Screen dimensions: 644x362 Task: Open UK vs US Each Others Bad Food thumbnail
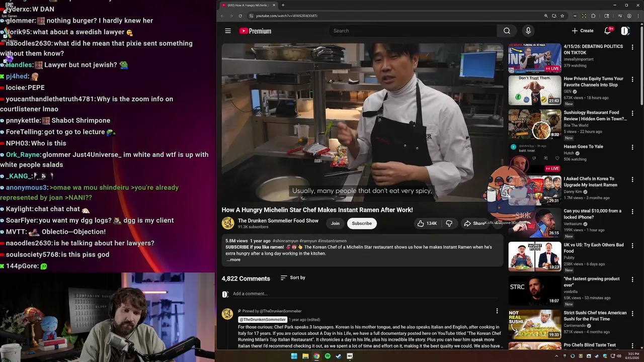[x=534, y=256]
